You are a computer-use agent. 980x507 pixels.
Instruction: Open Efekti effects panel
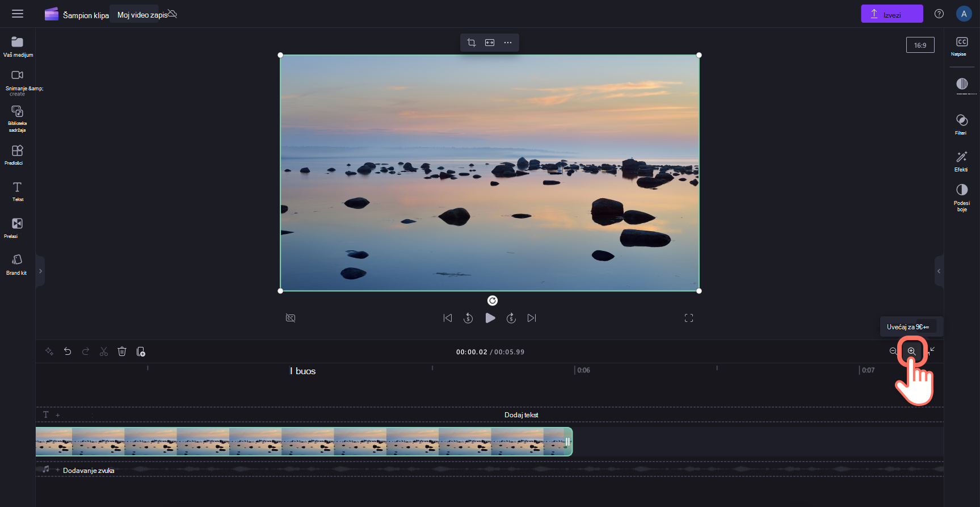click(962, 161)
